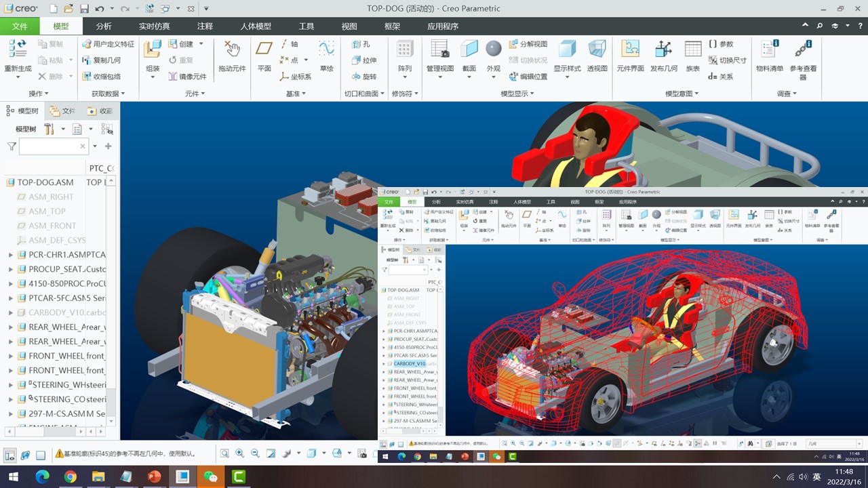Image resolution: width=868 pixels, height=488 pixels.
Task: Click Zoom In icon in bottom toolbar
Action: pyautogui.click(x=240, y=453)
